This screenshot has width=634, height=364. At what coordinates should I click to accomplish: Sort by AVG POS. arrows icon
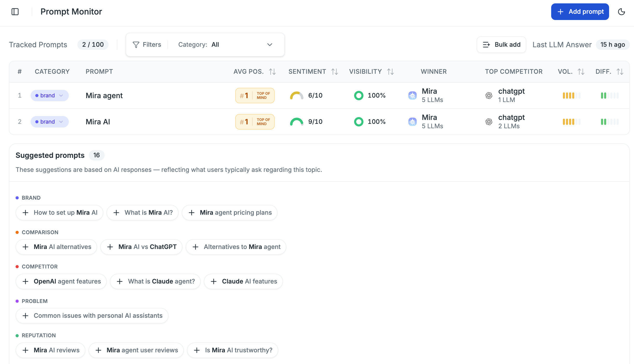[x=272, y=72]
